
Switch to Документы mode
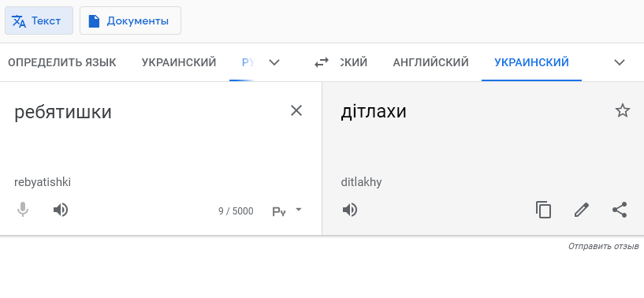tap(130, 20)
